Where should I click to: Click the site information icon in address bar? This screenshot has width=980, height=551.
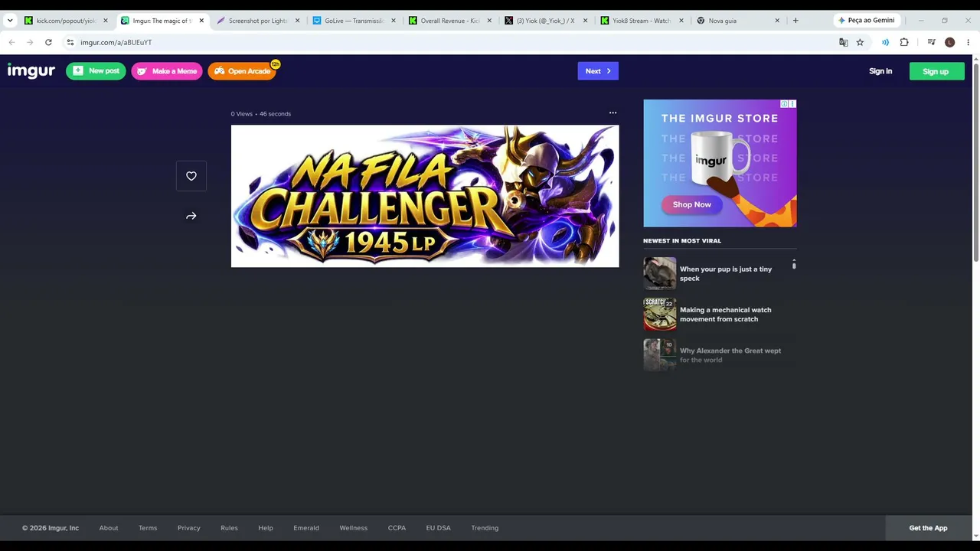pyautogui.click(x=70, y=42)
